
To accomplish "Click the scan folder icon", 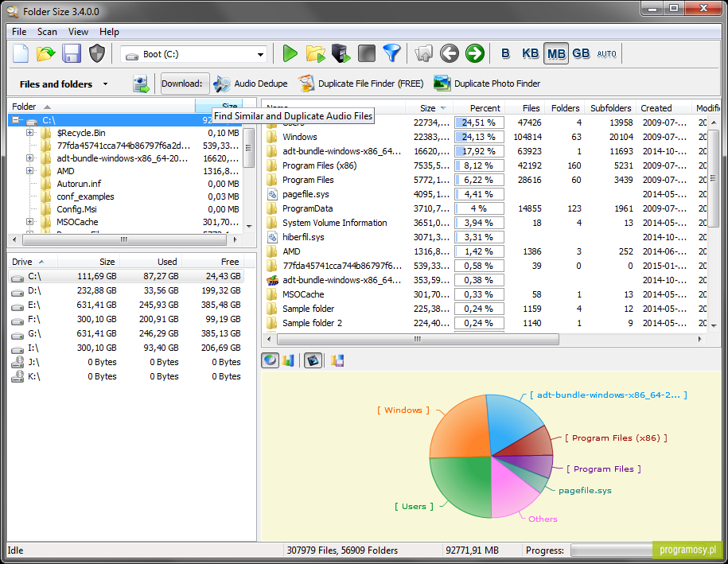I will click(315, 54).
